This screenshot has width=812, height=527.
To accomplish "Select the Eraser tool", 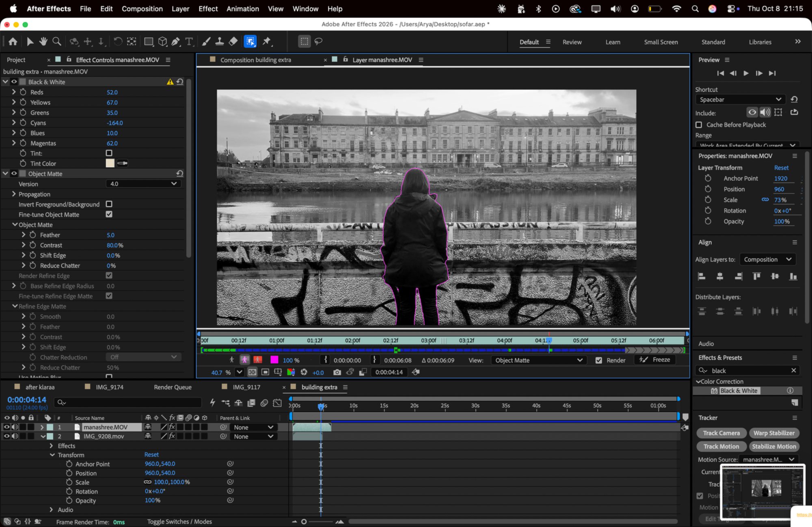I will click(233, 41).
